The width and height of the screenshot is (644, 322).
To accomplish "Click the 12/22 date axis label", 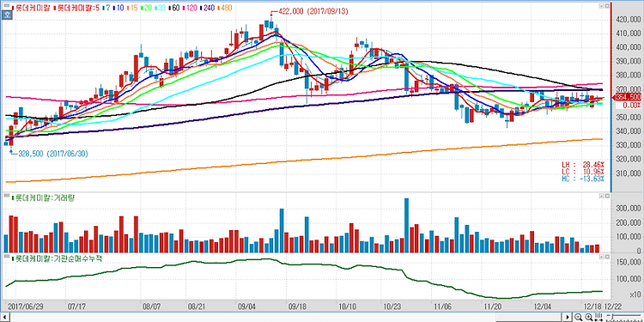I will tap(614, 307).
